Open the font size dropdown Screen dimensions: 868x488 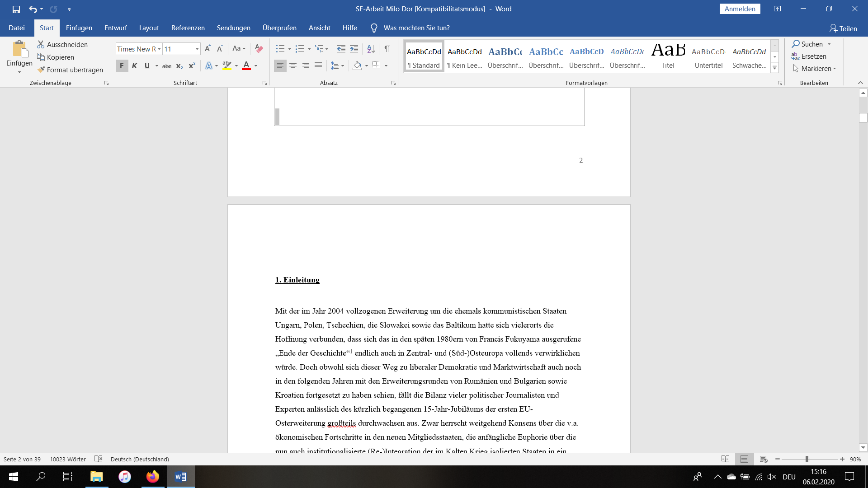(x=197, y=49)
